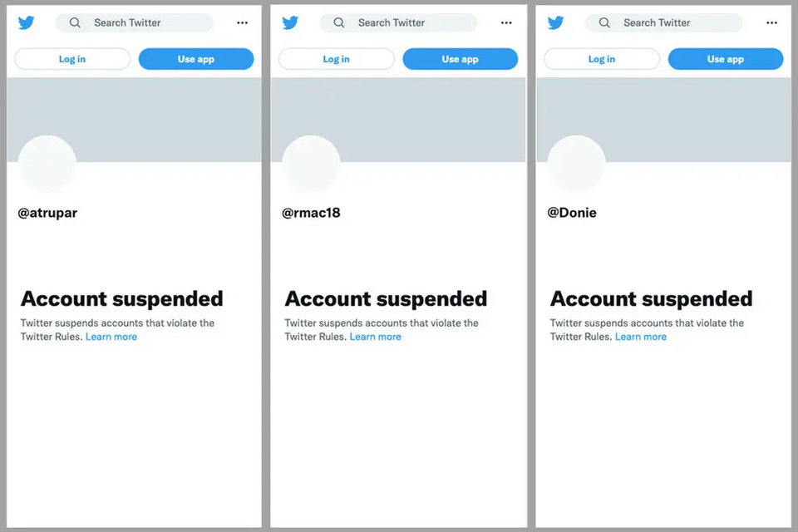This screenshot has width=798, height=532.
Task: Click blank profile avatar of @atrupar
Action: tap(47, 164)
